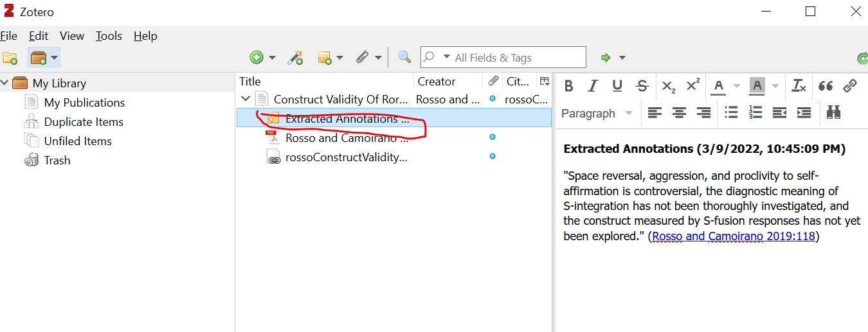
Task: Toggle Bold formatting in note editor
Action: pos(568,85)
